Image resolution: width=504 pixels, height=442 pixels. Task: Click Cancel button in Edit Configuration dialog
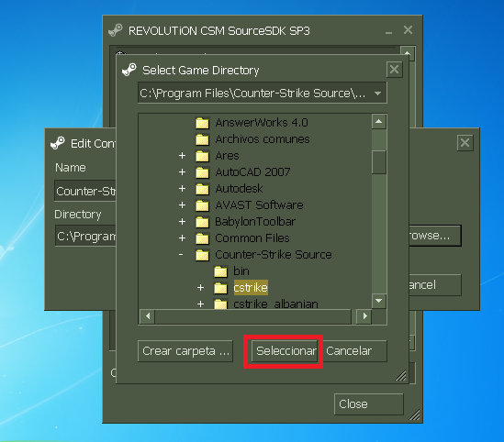click(x=435, y=285)
